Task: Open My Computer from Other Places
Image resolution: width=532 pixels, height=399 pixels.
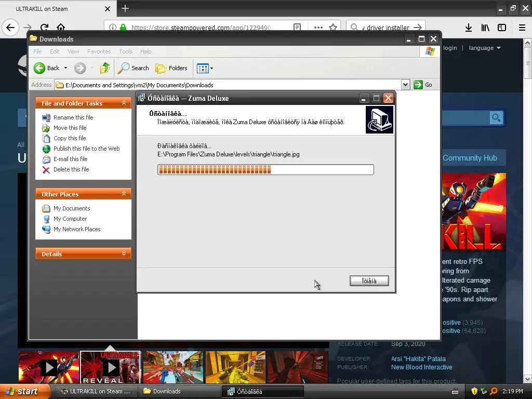Action: (x=70, y=219)
